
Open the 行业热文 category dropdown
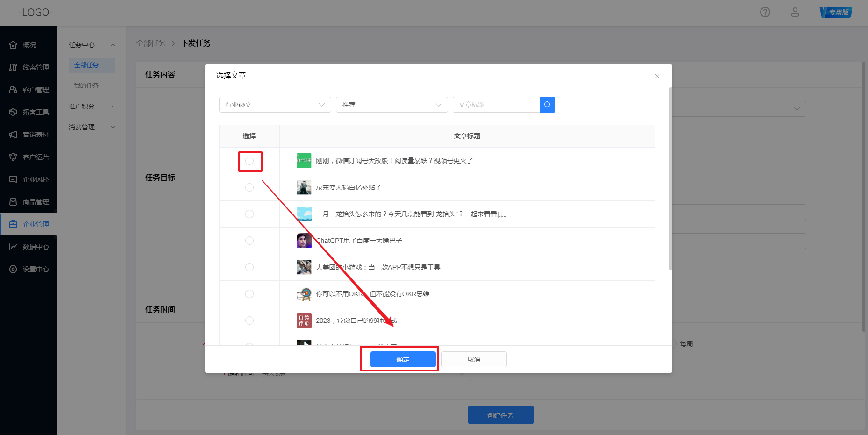[275, 105]
